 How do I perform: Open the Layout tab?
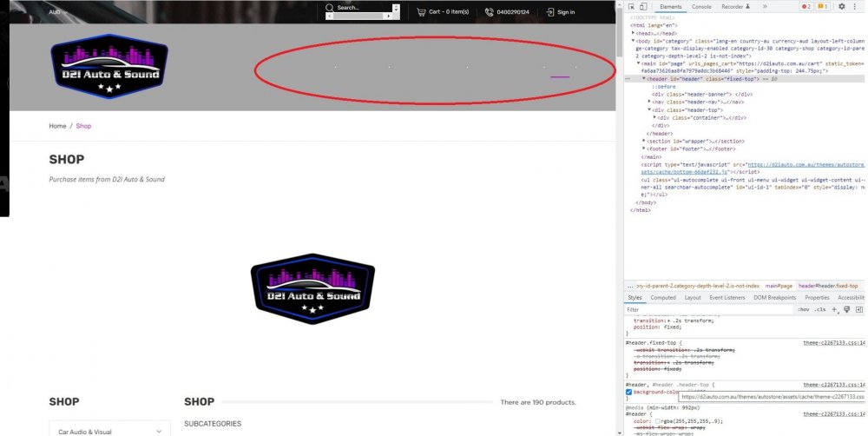coord(693,298)
